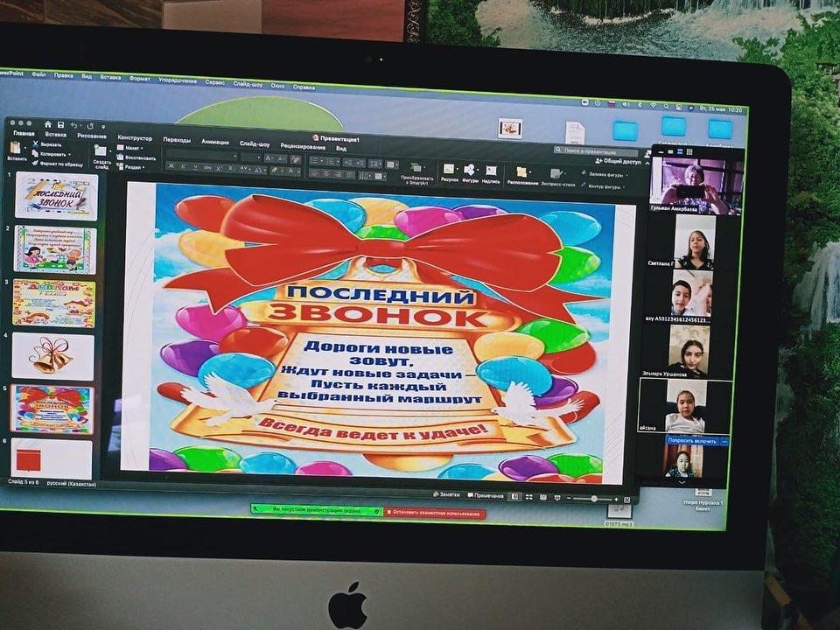
Task: Expand the Контур фигуры dropdown
Action: pos(624,187)
